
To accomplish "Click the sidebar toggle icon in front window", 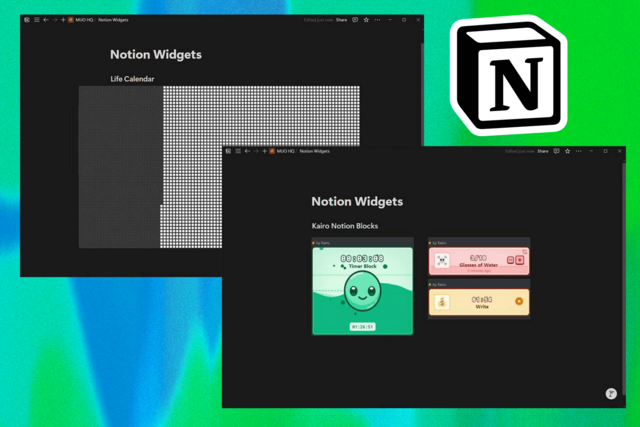I will [x=228, y=151].
